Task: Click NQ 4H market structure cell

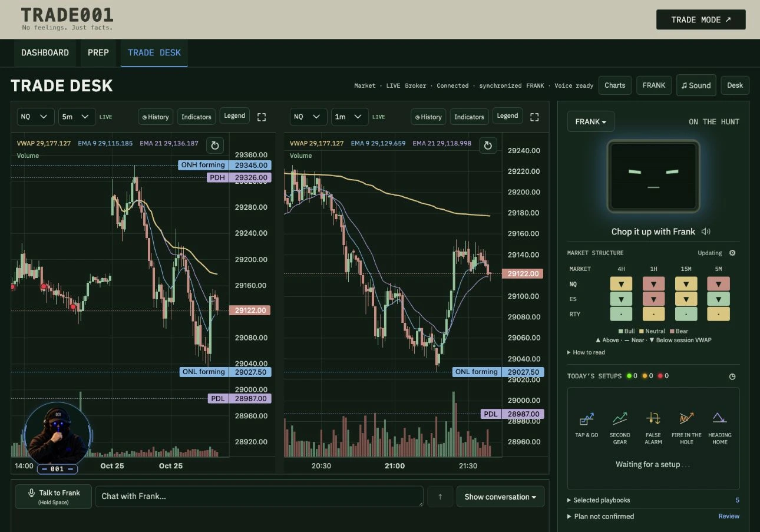Action: (621, 284)
